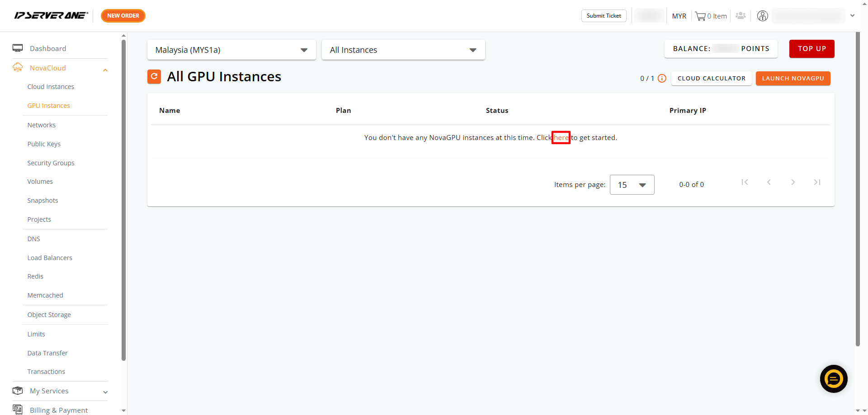Click the main page vertical scrollbar
868x415 pixels.
[x=858, y=190]
